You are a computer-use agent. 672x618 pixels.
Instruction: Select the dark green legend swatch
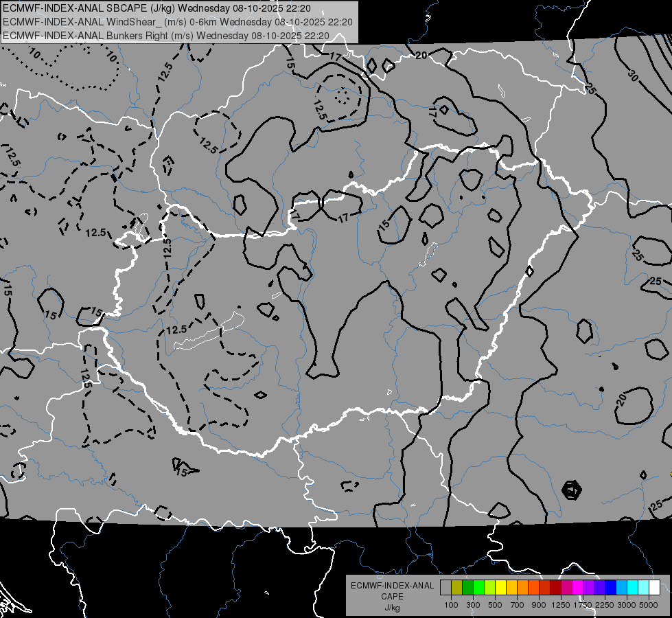[x=467, y=587]
